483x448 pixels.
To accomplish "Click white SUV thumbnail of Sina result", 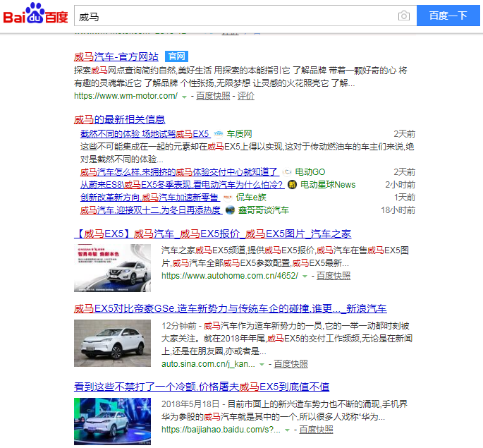I will point(112,344).
